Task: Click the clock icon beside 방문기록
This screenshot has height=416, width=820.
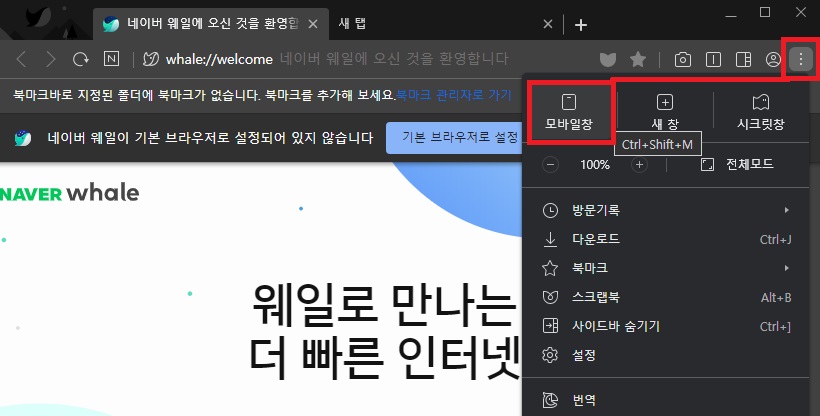Action: click(x=550, y=210)
